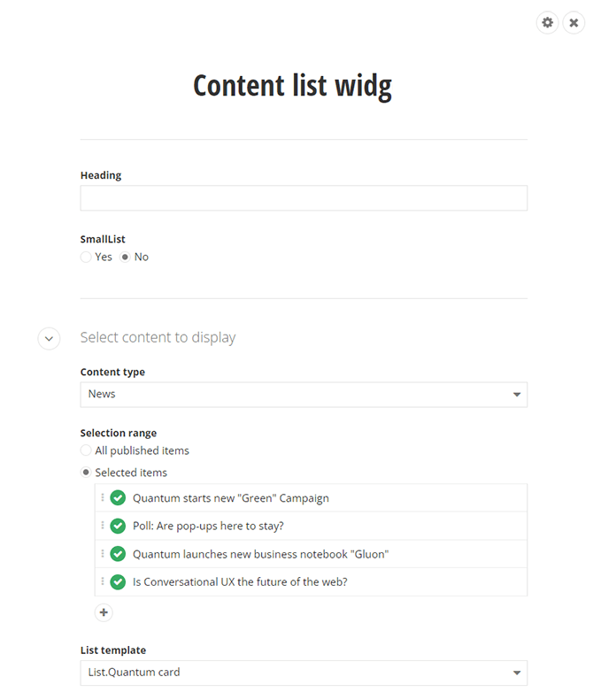
Task: Open the Content type dropdown
Action: pos(304,395)
